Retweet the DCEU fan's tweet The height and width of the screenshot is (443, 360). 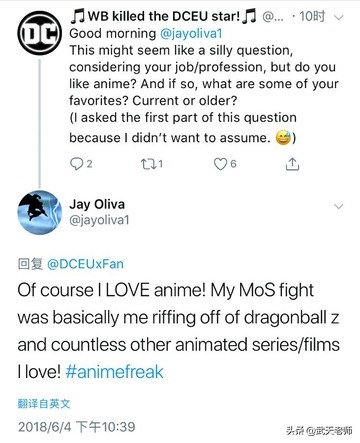point(147,164)
